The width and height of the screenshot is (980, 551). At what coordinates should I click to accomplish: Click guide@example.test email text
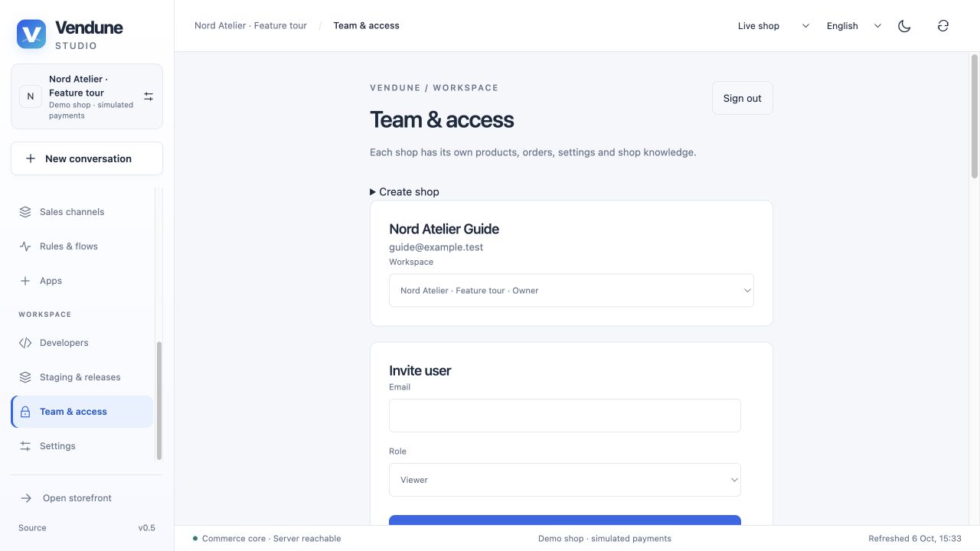pos(436,247)
